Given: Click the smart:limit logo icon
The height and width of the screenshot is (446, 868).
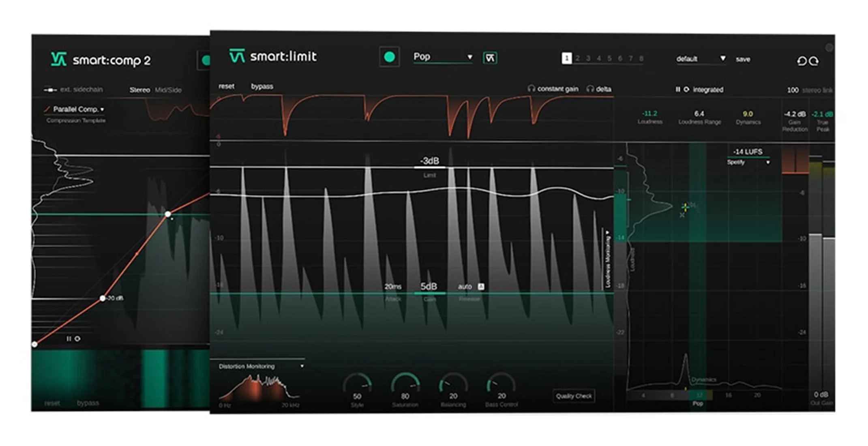Looking at the screenshot, I should (x=237, y=56).
